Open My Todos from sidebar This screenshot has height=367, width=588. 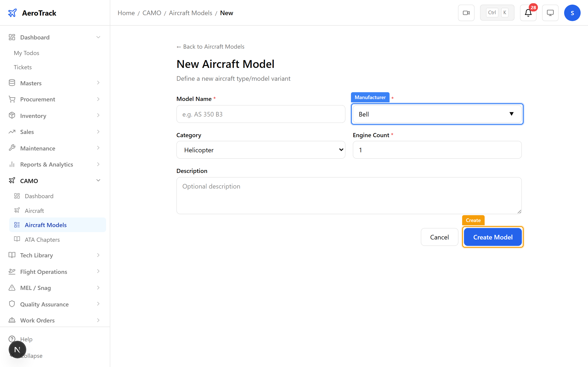click(26, 53)
